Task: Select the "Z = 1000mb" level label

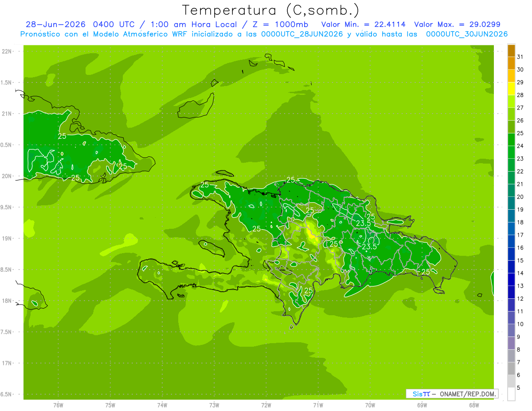Action: [x=280, y=24]
